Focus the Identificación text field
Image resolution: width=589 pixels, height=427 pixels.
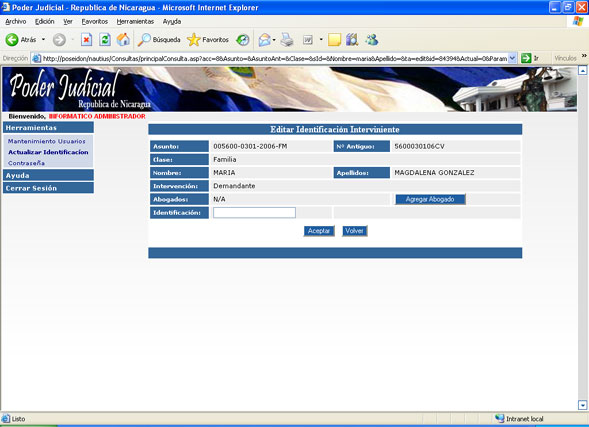(x=254, y=213)
